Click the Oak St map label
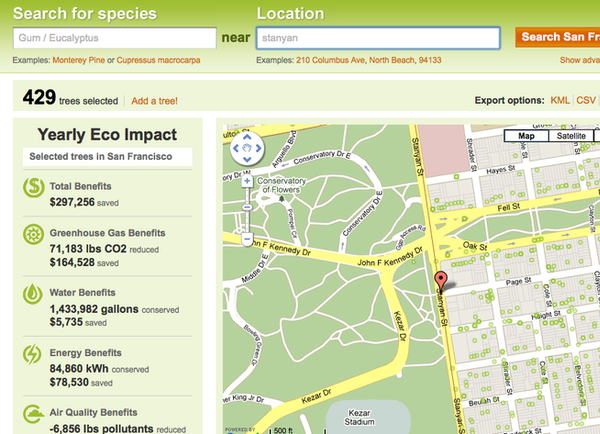 (475, 246)
